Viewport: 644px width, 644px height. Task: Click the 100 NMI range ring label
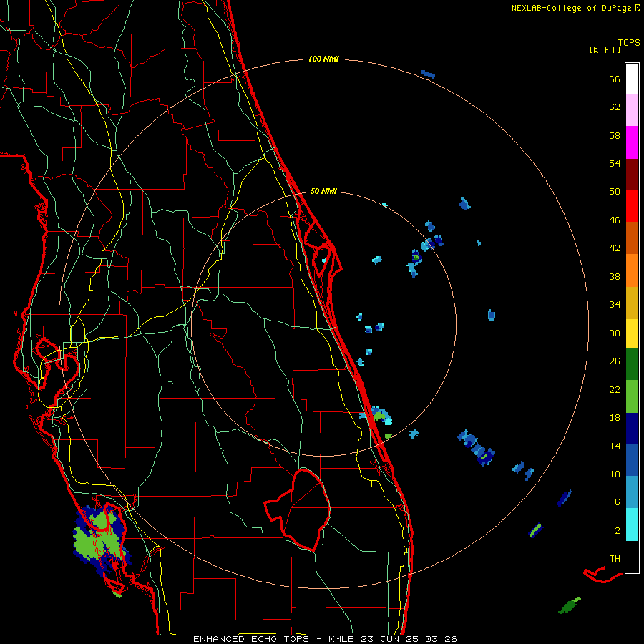coord(323,59)
